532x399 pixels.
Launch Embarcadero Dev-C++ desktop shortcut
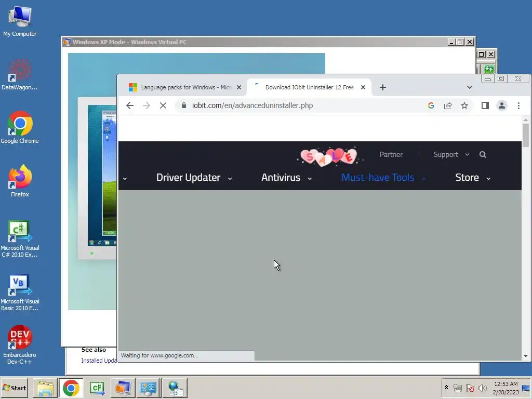click(20, 345)
